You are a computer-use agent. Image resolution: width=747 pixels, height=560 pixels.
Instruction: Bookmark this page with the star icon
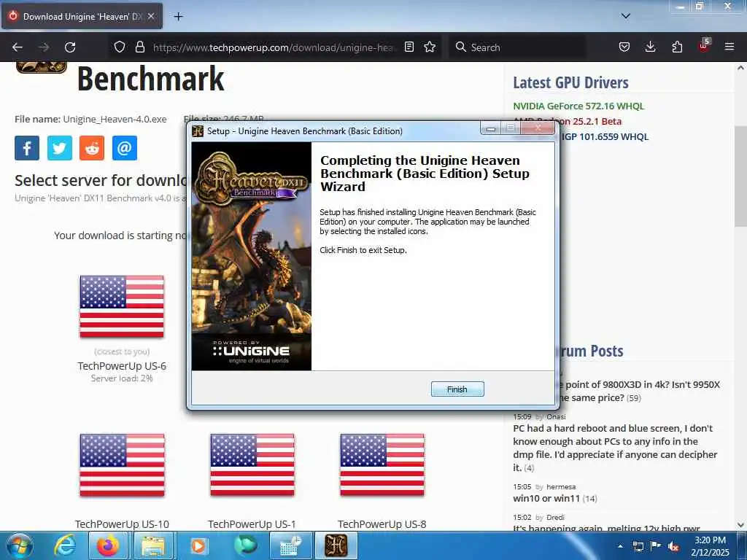point(430,47)
